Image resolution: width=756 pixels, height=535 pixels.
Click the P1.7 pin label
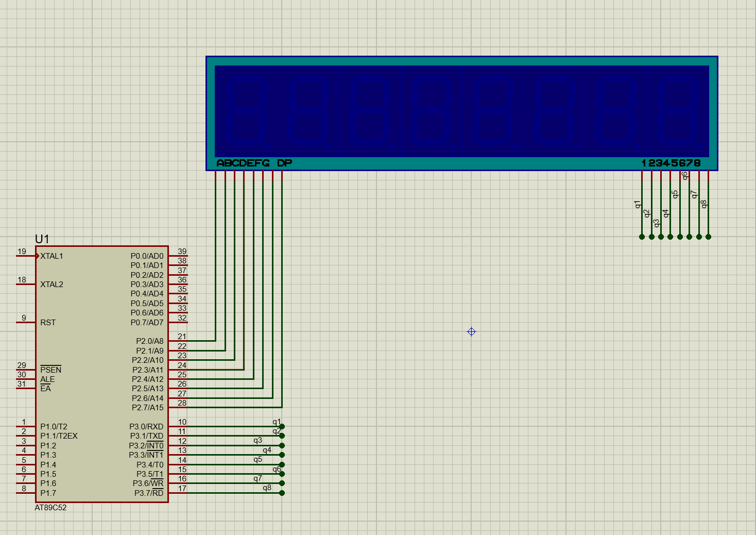click(x=48, y=493)
